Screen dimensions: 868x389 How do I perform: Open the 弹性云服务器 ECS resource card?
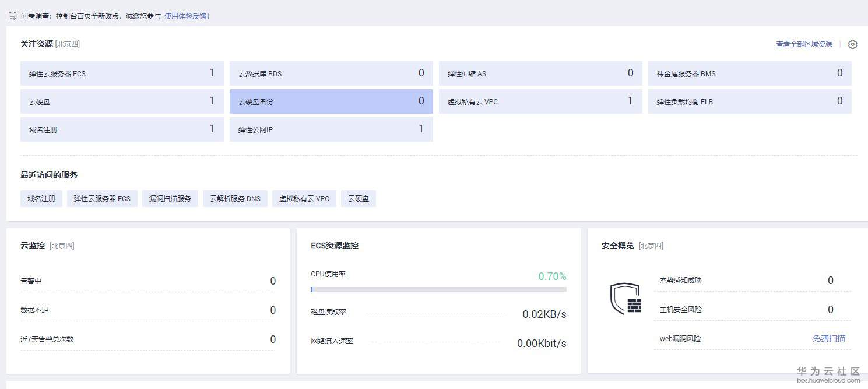coord(122,73)
